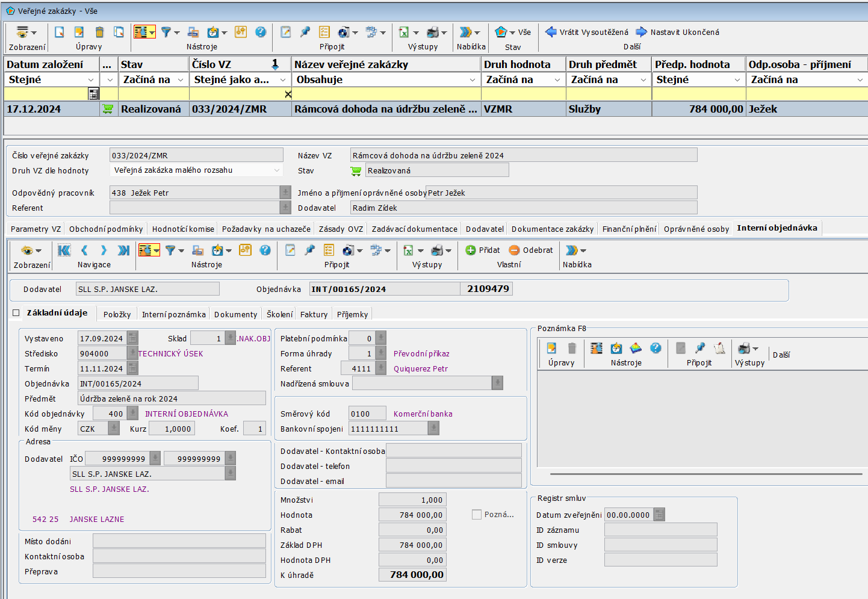868x599 pixels.
Task: Toggle checkbox left of Základní údaje tab
Action: pos(16,313)
